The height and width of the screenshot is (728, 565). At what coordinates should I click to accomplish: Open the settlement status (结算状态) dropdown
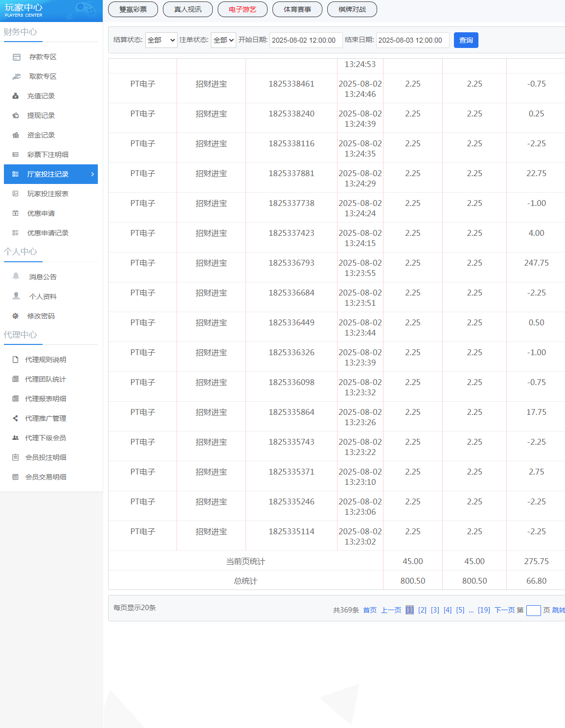161,40
